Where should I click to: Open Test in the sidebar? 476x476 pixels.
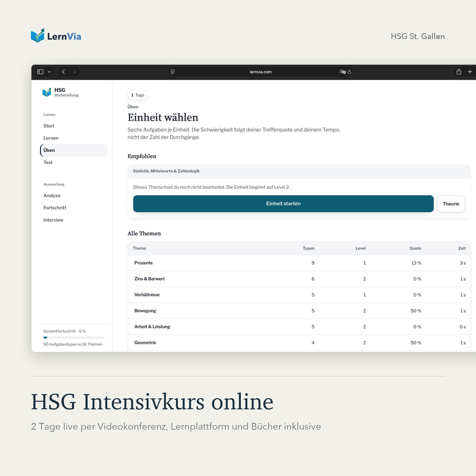48,162
